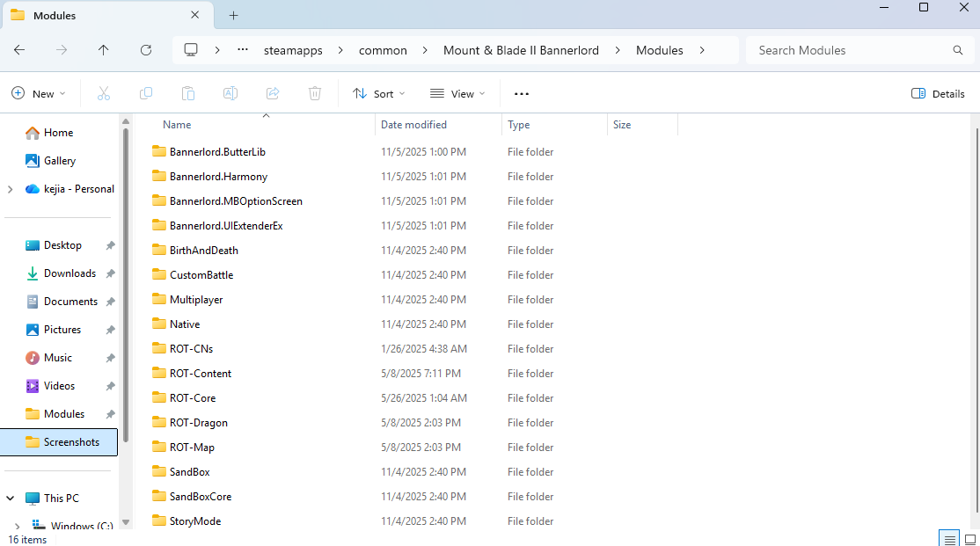Go up one directory level
The image size is (980, 546).
[x=104, y=50]
